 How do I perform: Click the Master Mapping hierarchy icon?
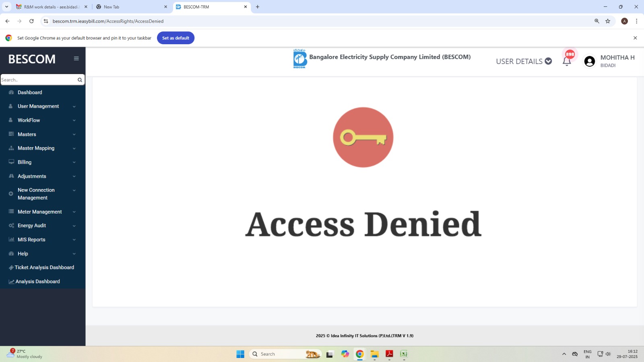[x=11, y=148]
